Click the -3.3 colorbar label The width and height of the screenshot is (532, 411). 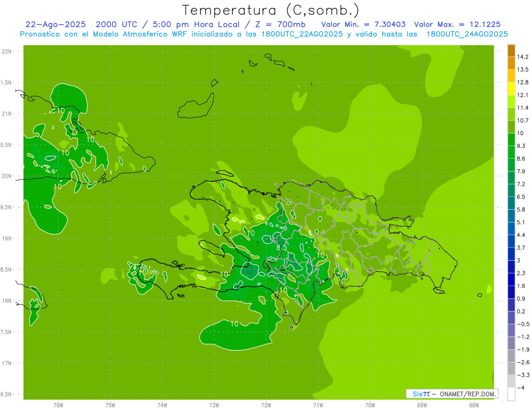523,375
